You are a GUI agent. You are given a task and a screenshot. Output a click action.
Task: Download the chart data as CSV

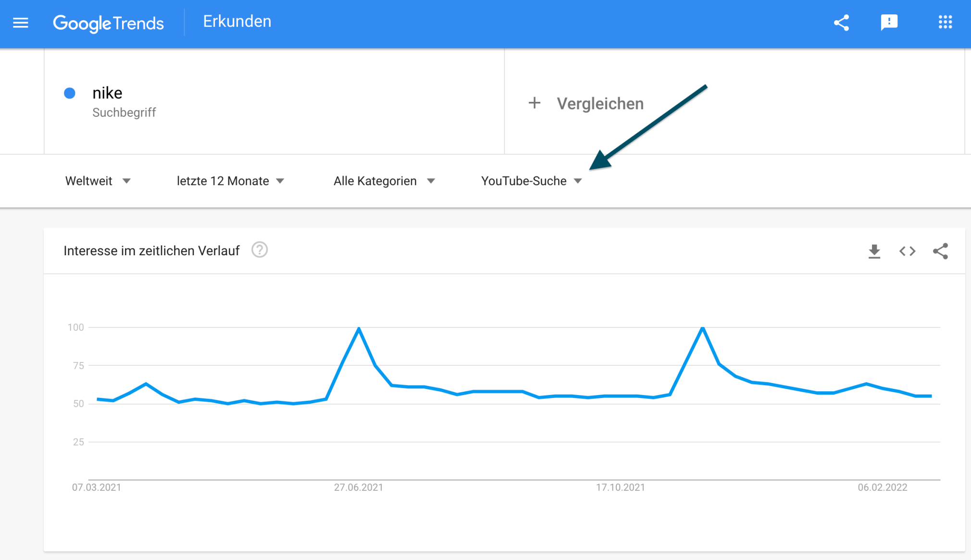click(875, 250)
